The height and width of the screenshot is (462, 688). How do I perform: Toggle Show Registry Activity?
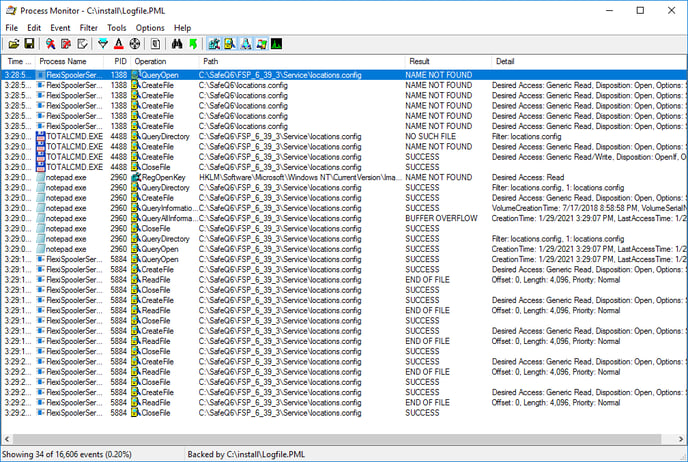[x=214, y=44]
